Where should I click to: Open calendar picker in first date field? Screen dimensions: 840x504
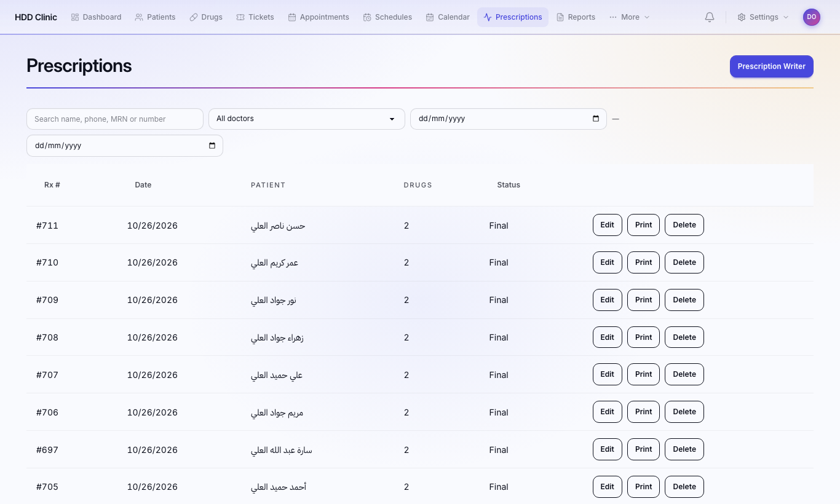pyautogui.click(x=596, y=119)
